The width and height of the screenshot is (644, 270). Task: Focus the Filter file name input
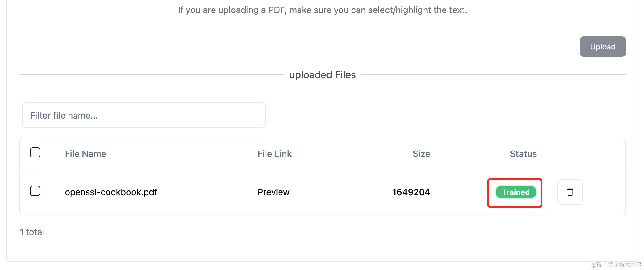point(143,115)
